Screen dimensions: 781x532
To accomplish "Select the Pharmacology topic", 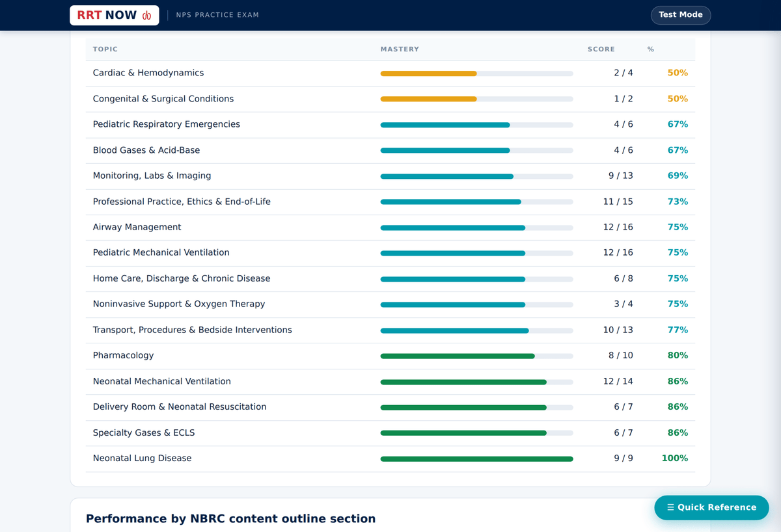I will (124, 355).
